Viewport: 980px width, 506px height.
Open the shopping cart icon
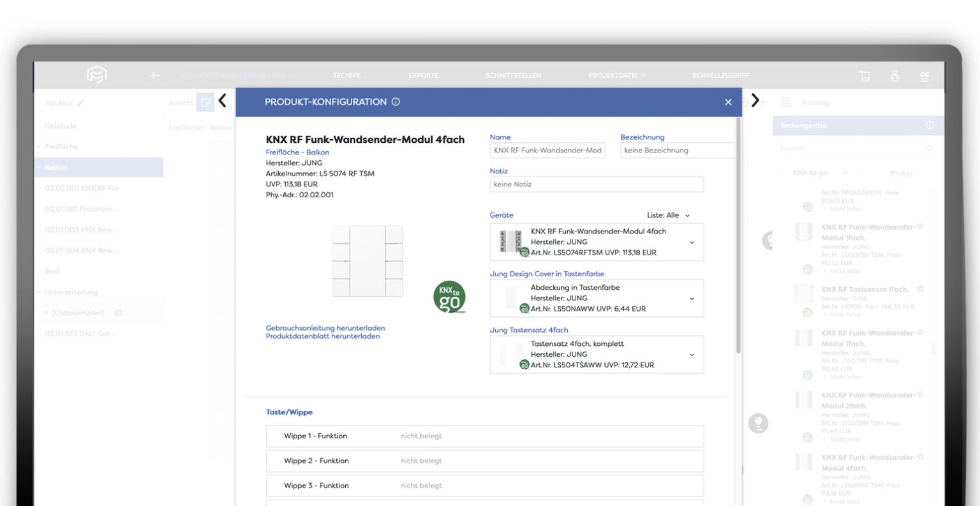[x=865, y=75]
